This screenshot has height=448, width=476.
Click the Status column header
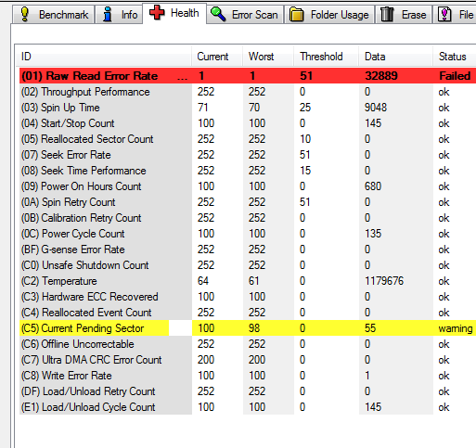click(x=454, y=57)
